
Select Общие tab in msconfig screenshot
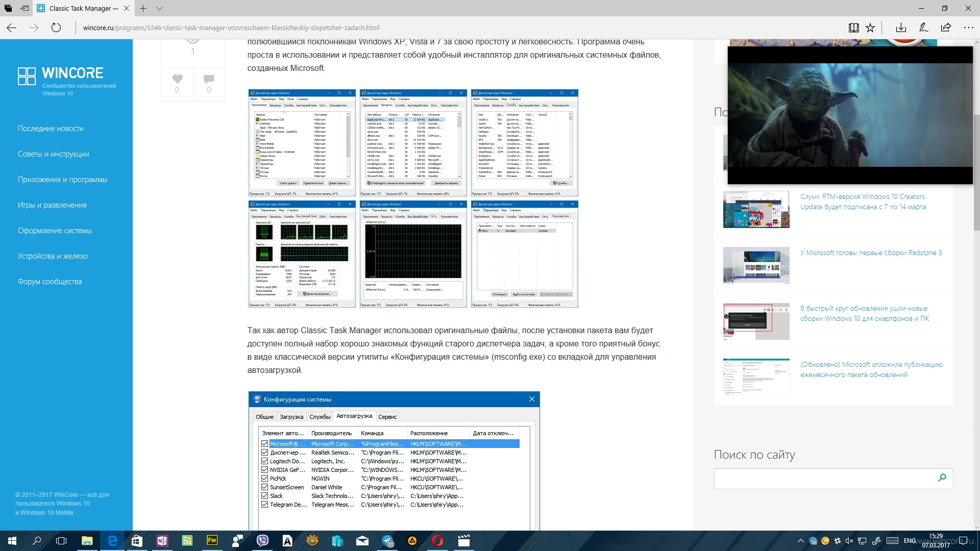(264, 417)
